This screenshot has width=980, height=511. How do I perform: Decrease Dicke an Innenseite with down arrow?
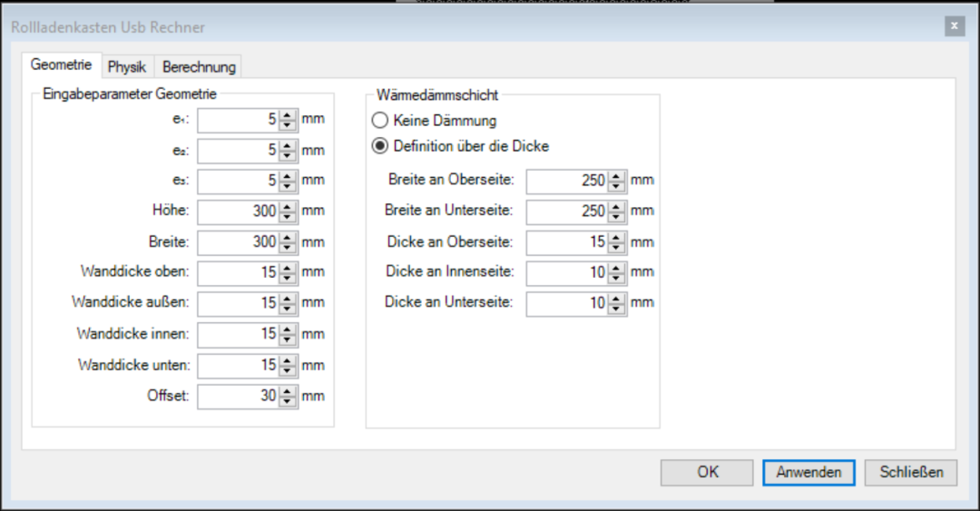pyautogui.click(x=616, y=278)
